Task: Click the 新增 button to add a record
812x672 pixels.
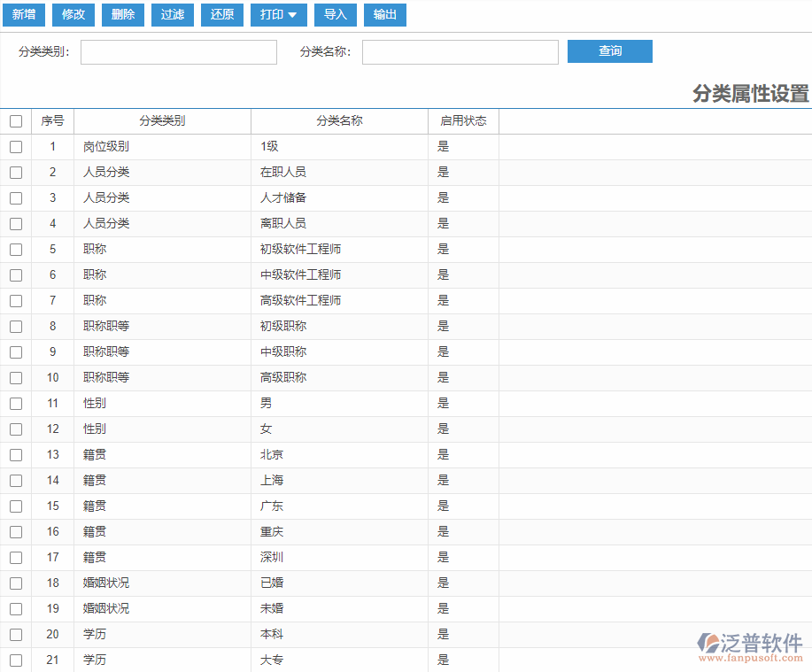Action: click(x=24, y=15)
